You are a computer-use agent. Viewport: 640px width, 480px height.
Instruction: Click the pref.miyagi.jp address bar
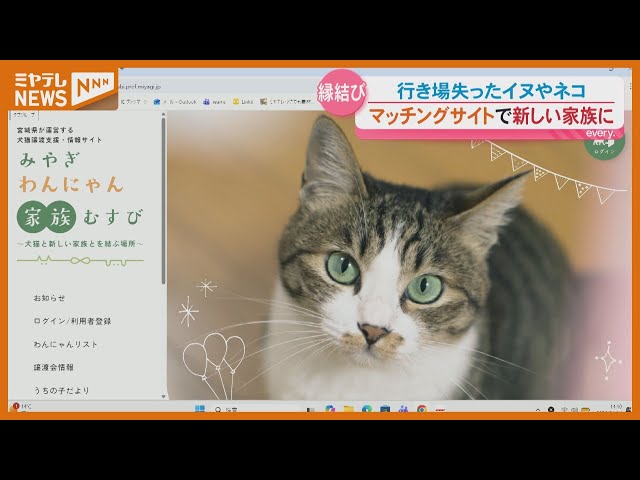(x=216, y=87)
